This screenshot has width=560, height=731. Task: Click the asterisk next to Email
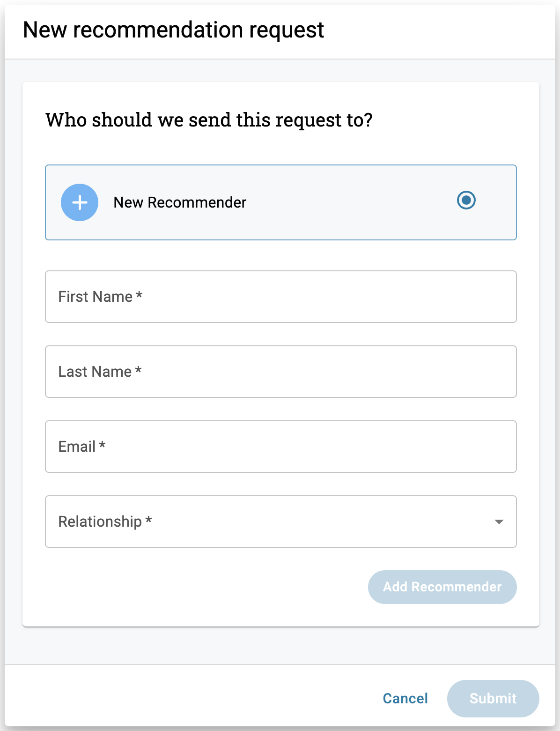[x=102, y=446]
